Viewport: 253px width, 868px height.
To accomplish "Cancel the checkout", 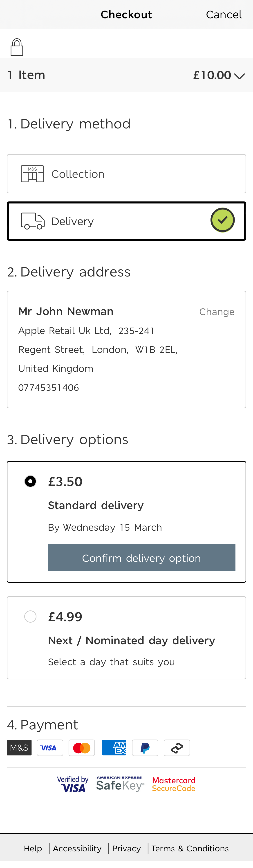I will [x=224, y=14].
